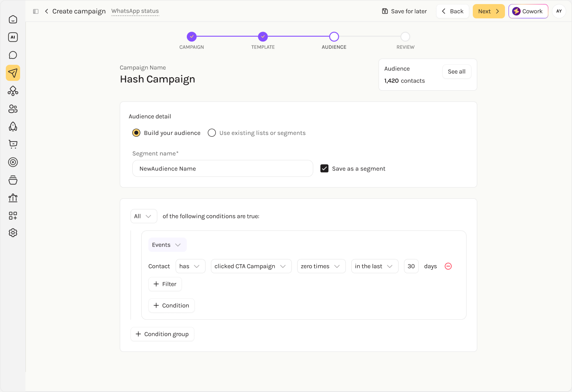Click the days number field showing 30
572x392 pixels.
[411, 266]
